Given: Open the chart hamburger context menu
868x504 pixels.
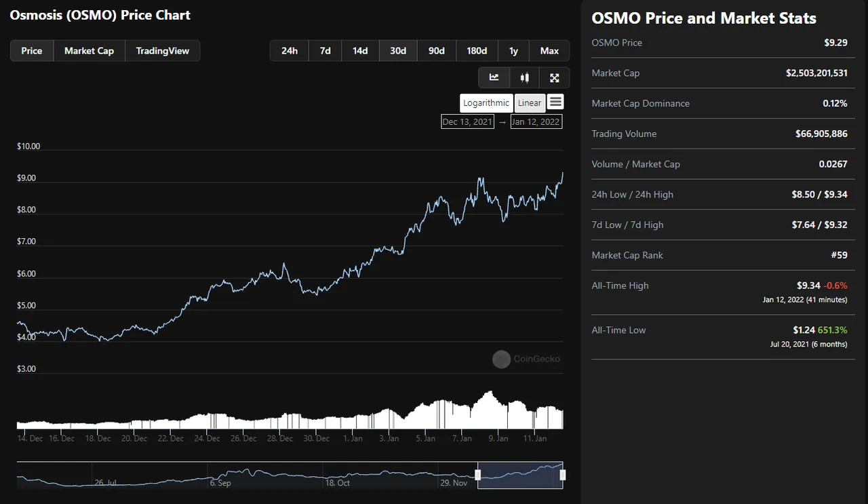Looking at the screenshot, I should pyautogui.click(x=555, y=102).
